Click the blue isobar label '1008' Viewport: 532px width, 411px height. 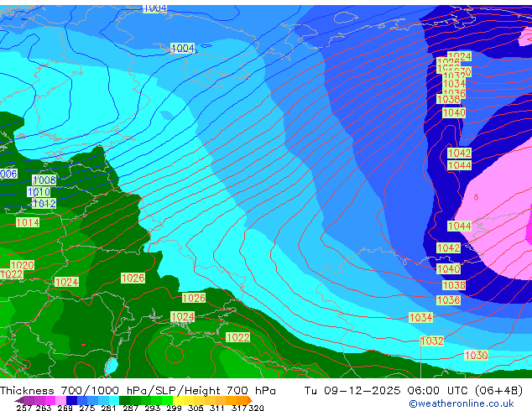[44, 180]
